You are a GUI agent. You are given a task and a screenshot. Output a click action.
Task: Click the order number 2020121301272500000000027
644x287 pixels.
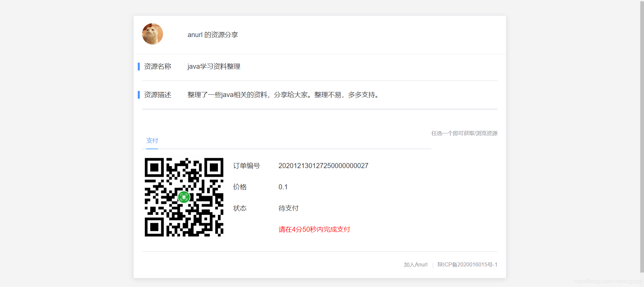(x=323, y=166)
